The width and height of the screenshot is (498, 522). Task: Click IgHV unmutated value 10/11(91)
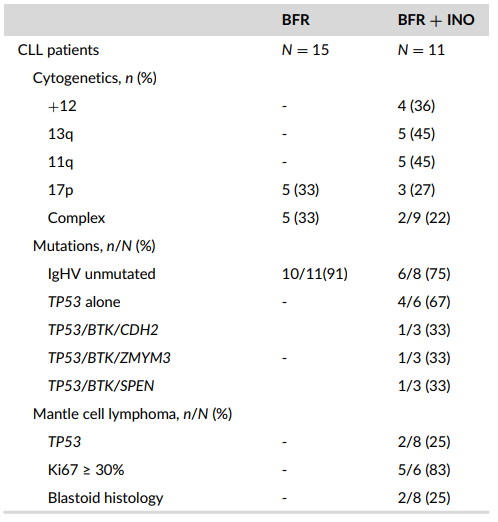(x=315, y=274)
